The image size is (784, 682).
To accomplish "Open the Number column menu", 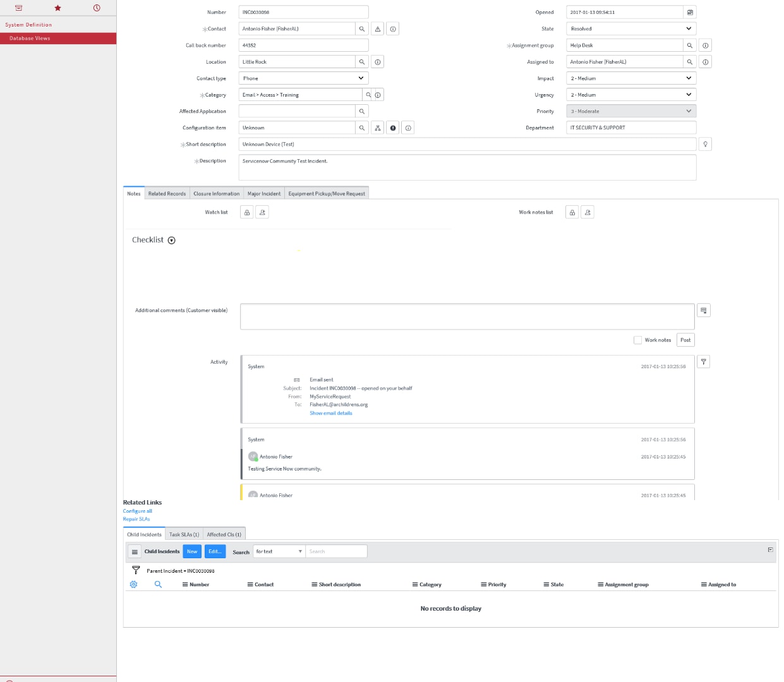I will 185,585.
